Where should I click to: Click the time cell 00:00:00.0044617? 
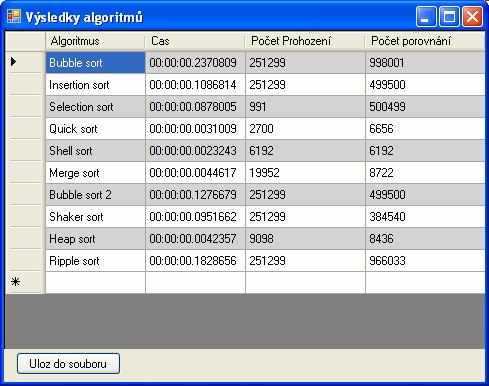tap(195, 173)
